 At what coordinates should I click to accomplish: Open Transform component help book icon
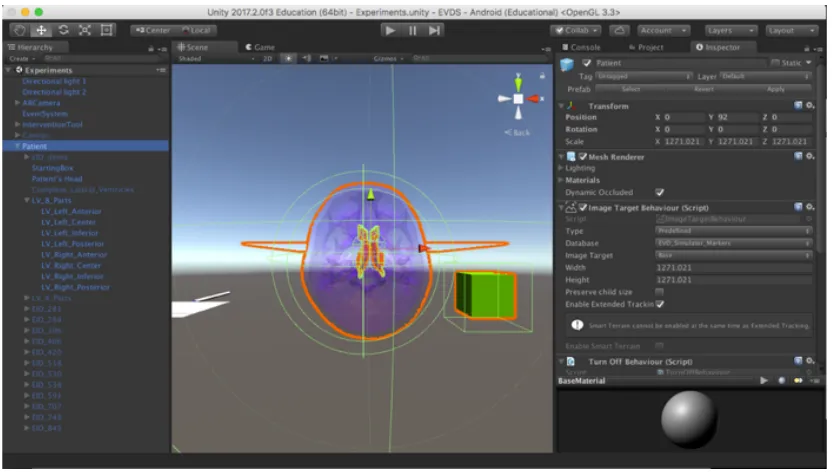coord(798,106)
